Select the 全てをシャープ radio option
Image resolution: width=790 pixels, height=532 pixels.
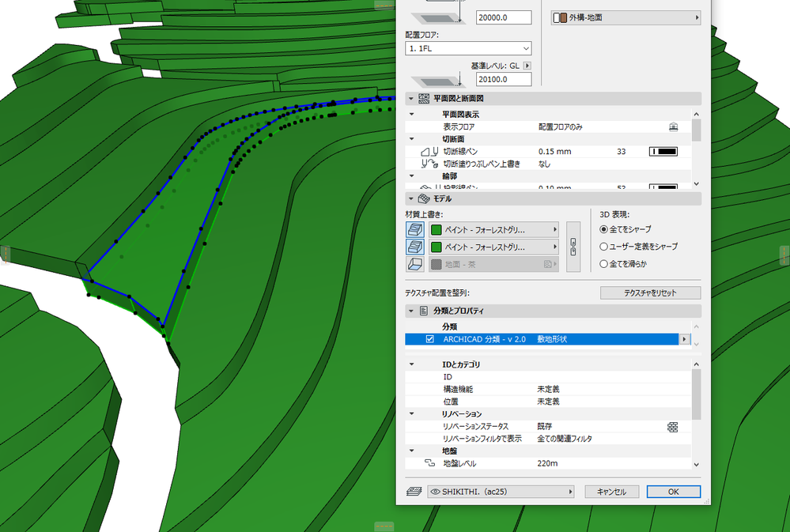click(x=603, y=229)
